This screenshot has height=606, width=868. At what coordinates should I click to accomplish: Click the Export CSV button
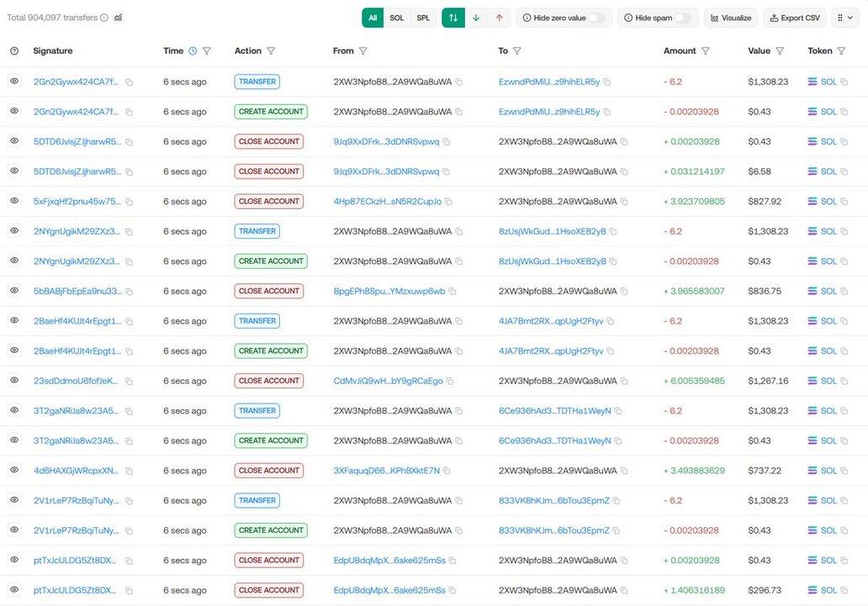click(x=794, y=18)
